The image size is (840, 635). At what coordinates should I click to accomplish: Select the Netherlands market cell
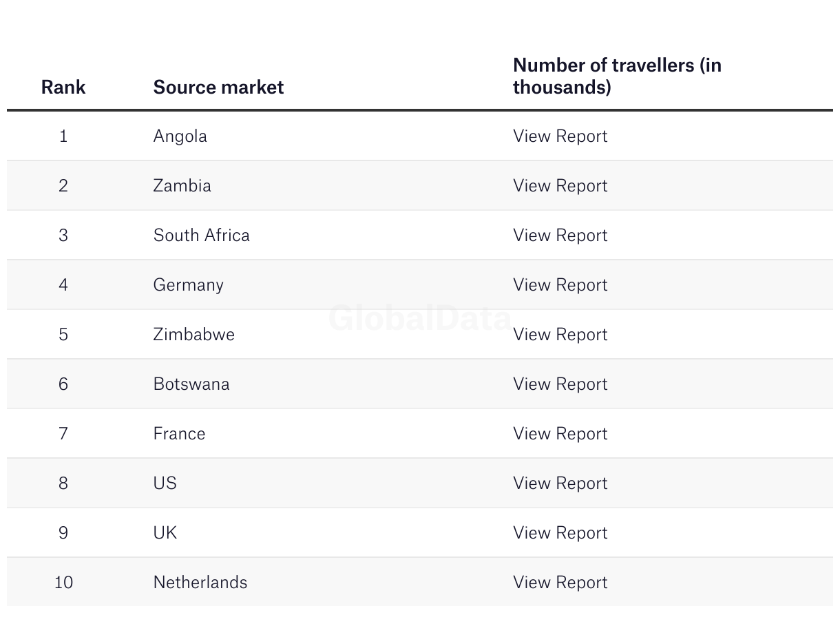[200, 583]
